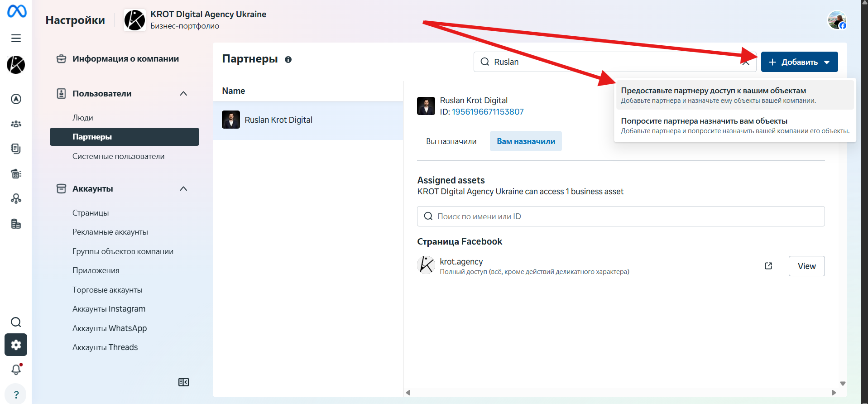Click the info icon next to Партнеры
This screenshot has height=404, width=868.
pos(288,59)
